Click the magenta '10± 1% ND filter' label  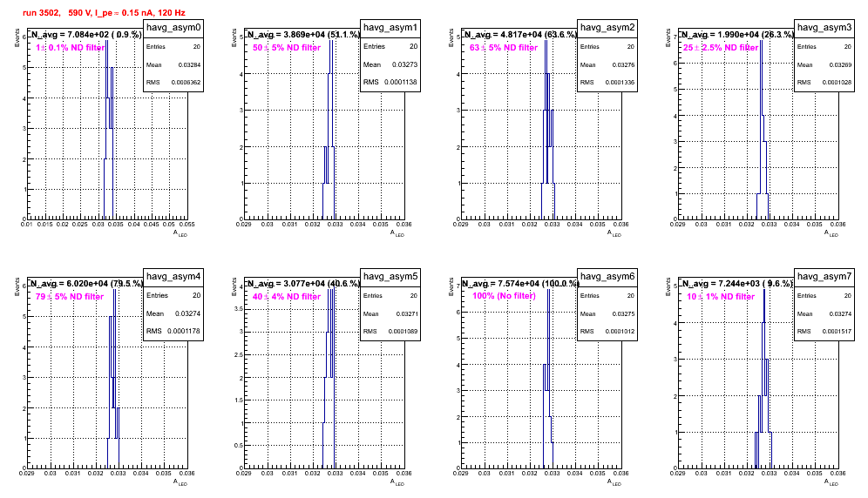[721, 297]
